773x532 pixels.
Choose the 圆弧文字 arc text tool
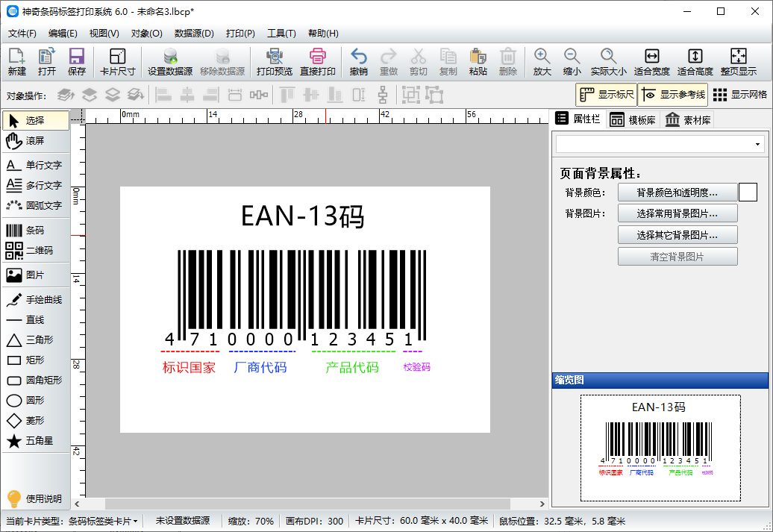point(35,205)
